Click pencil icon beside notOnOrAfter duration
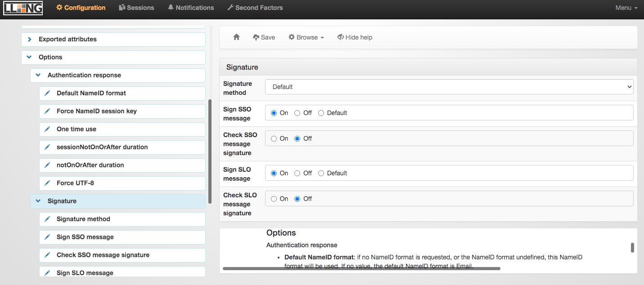This screenshot has width=644, height=285. pyautogui.click(x=47, y=165)
